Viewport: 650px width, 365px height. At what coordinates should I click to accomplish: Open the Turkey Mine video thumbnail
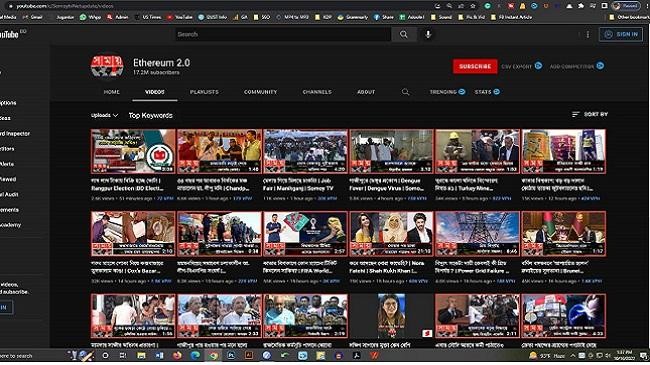pyautogui.click(x=478, y=151)
